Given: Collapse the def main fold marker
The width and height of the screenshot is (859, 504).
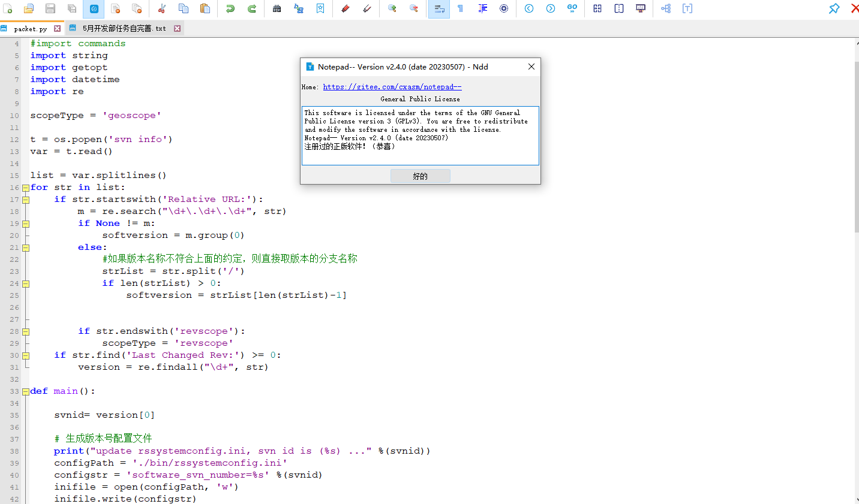Looking at the screenshot, I should coord(26,391).
